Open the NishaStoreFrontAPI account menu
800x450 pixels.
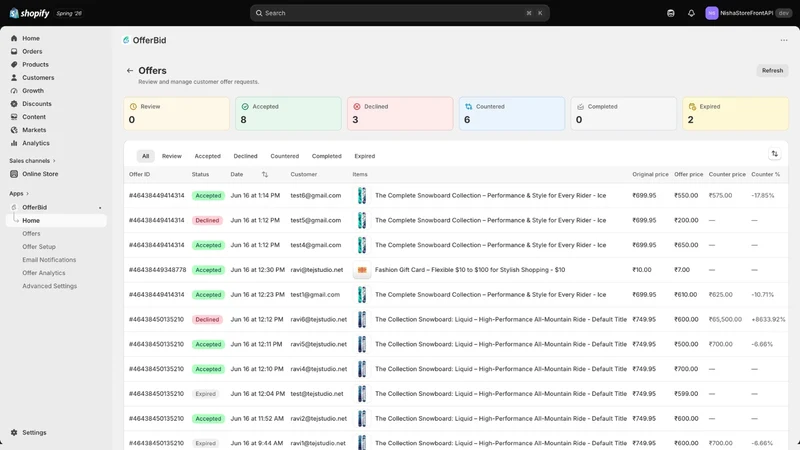click(748, 13)
